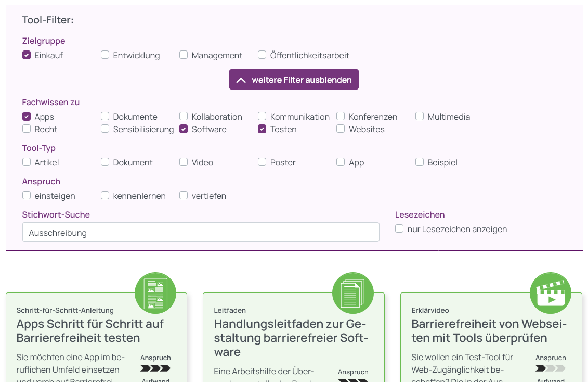
Task: Select the Recht checkbox
Action: (x=26, y=129)
